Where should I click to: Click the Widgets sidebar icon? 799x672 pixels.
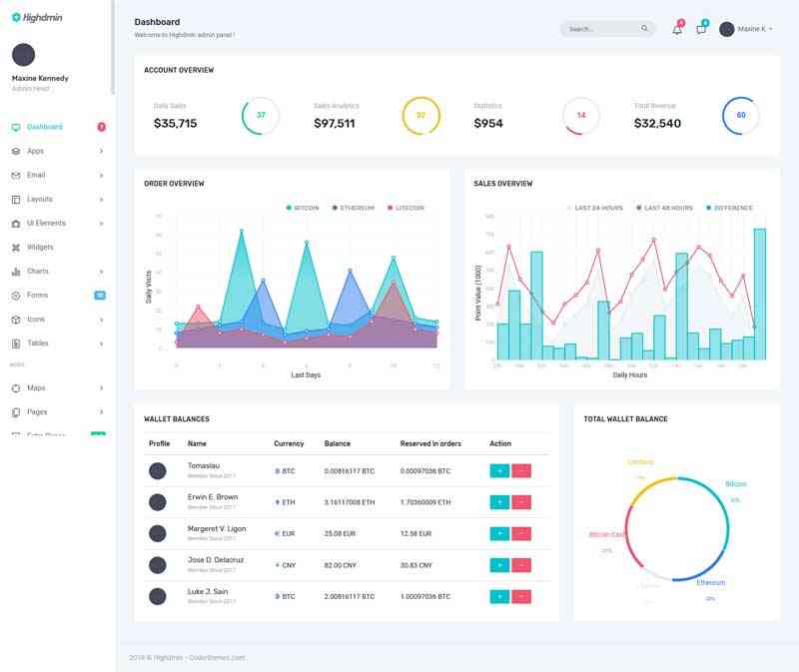point(16,248)
